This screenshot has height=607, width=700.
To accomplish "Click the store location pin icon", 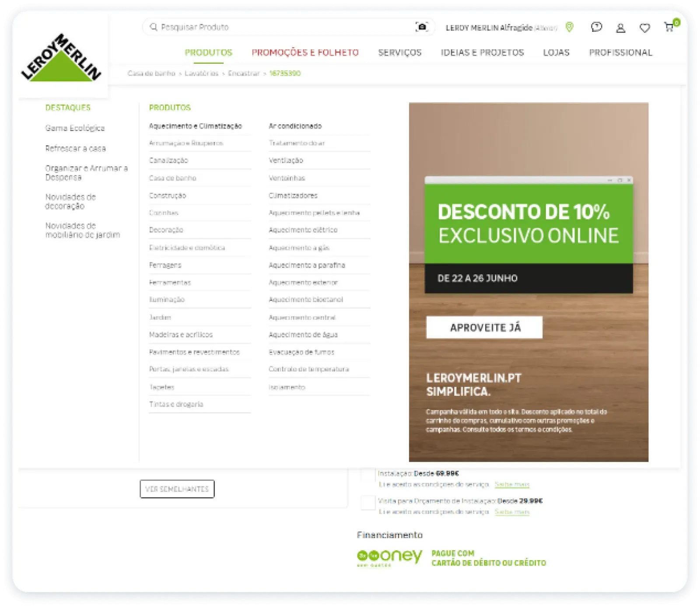I will [x=569, y=27].
